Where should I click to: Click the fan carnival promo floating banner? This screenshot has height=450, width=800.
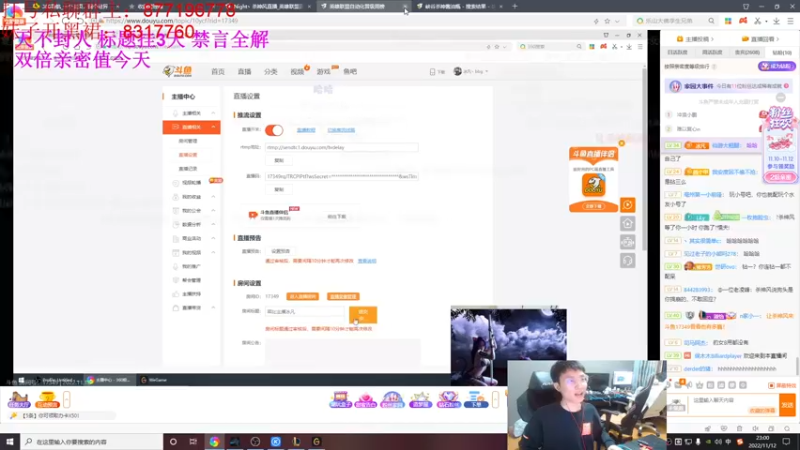[x=780, y=144]
